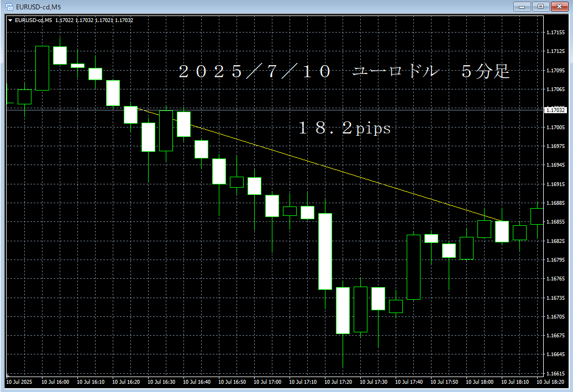The width and height of the screenshot is (573, 392).
Task: Maximize the EURUSD-cd,M5 chart window
Action: point(540,6)
